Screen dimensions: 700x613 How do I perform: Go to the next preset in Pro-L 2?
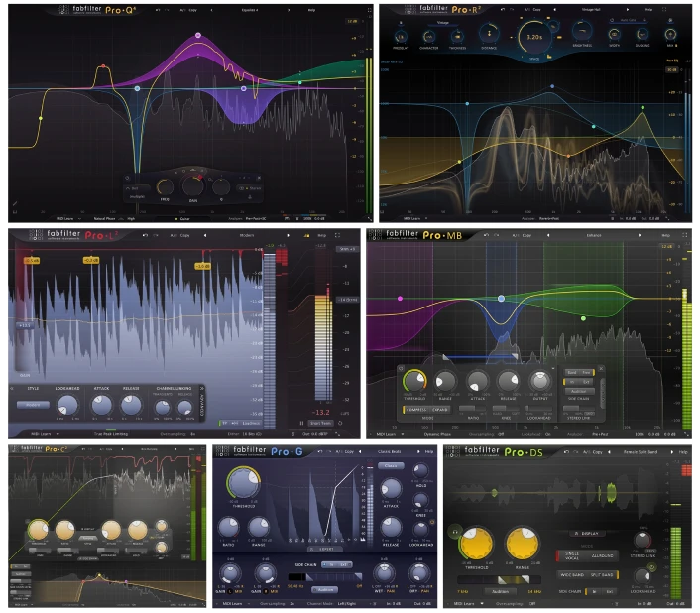coord(288,235)
